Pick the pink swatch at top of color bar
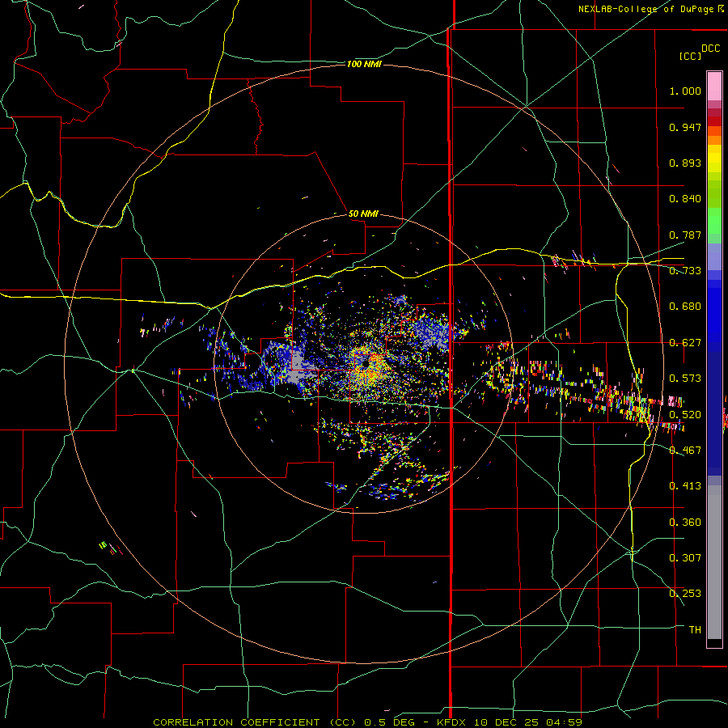This screenshot has width=728, height=728. coord(714,87)
